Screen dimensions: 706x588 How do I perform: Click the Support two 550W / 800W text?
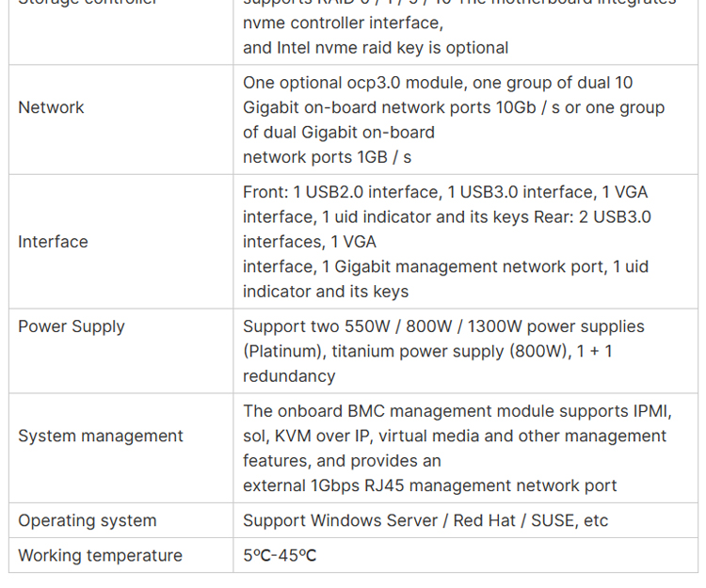[347, 326]
